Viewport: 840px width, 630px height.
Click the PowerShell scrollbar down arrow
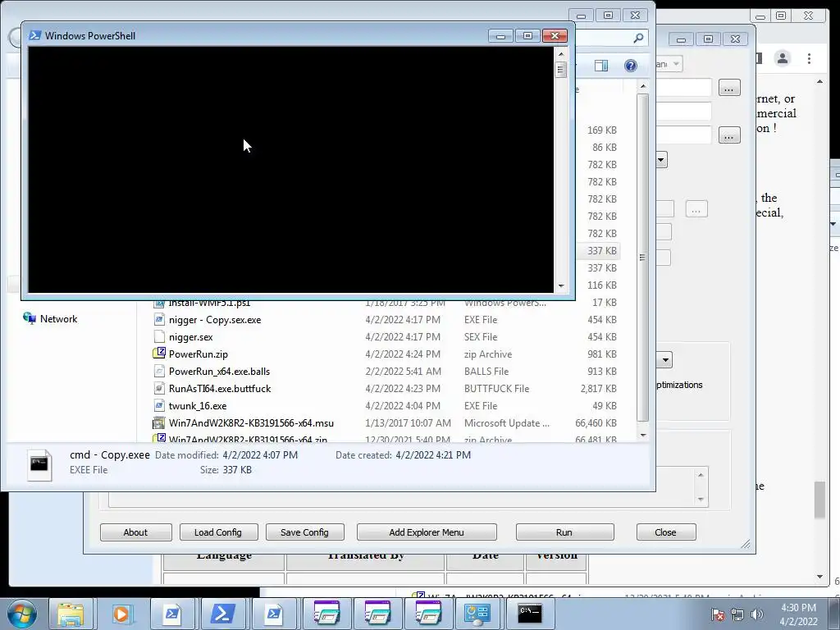click(x=561, y=286)
